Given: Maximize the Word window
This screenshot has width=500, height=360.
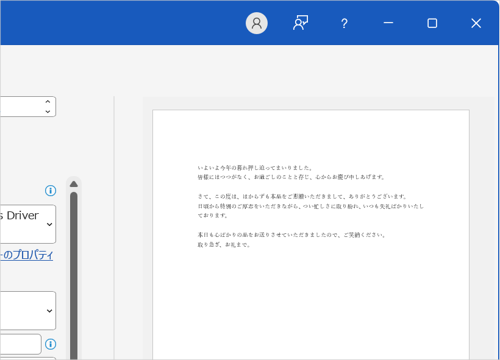Looking at the screenshot, I should [x=432, y=23].
